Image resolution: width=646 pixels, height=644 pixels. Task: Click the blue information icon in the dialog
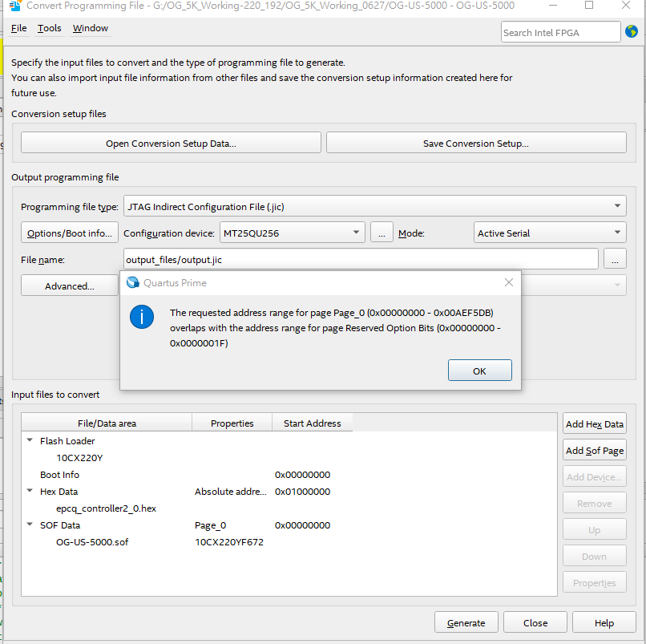click(x=142, y=317)
